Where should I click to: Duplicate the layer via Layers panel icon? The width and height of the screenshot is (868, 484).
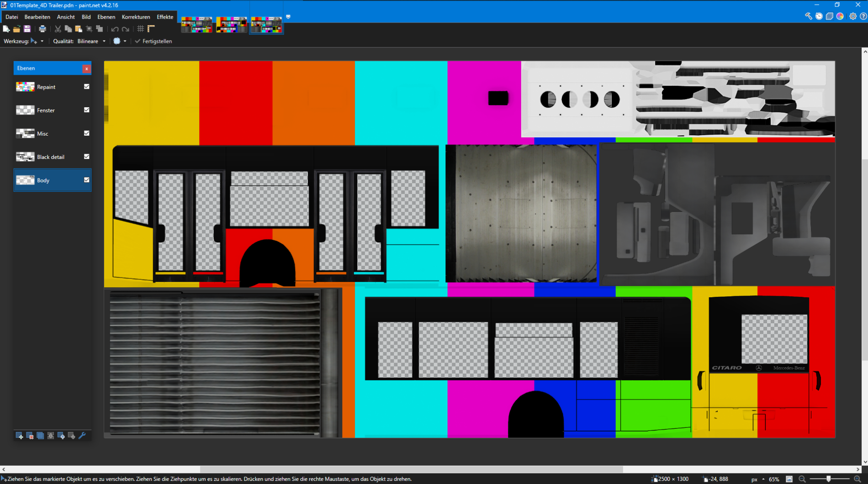[40, 436]
